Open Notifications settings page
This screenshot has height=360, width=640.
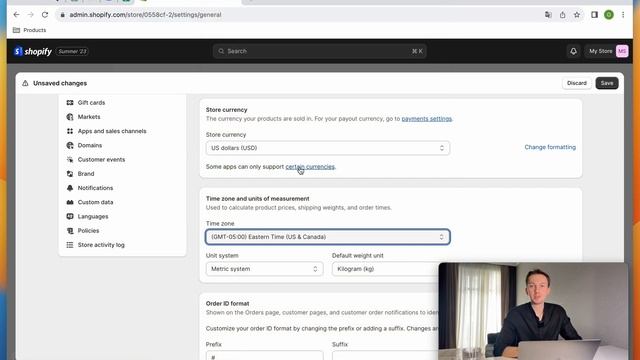tap(96, 188)
